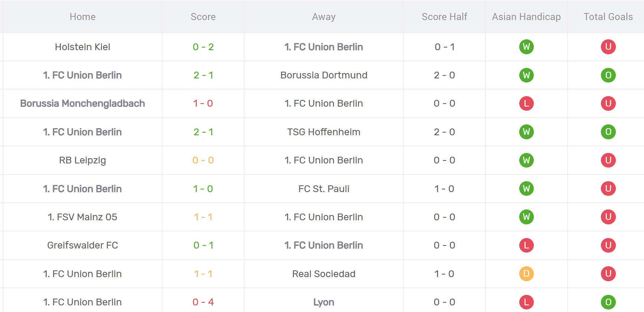
Task: Open the Borussia Dortmund team link
Action: click(x=324, y=75)
